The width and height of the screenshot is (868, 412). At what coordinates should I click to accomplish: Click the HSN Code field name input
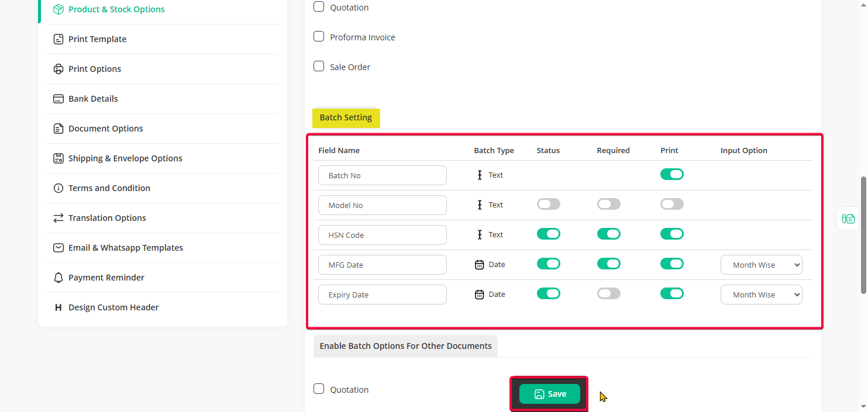pyautogui.click(x=382, y=235)
